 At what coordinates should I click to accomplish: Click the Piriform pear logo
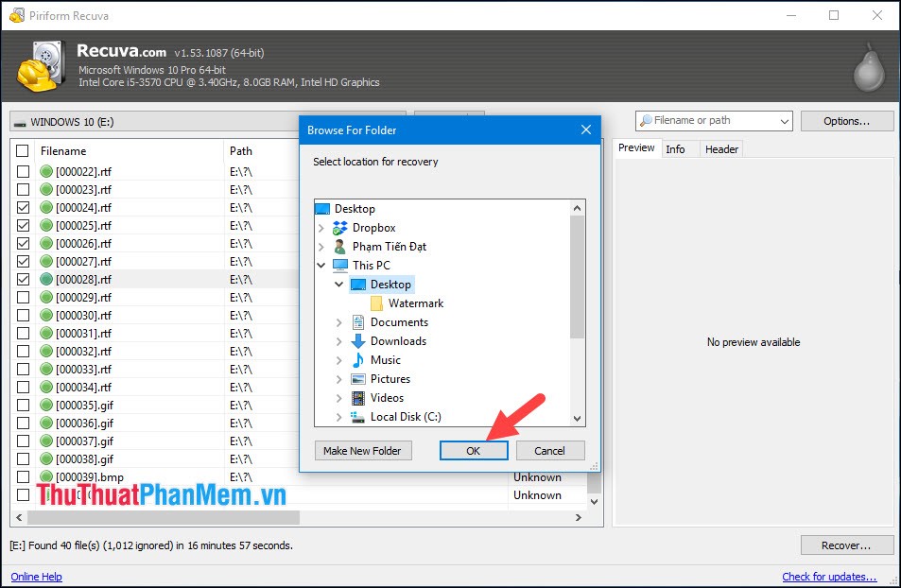click(868, 68)
